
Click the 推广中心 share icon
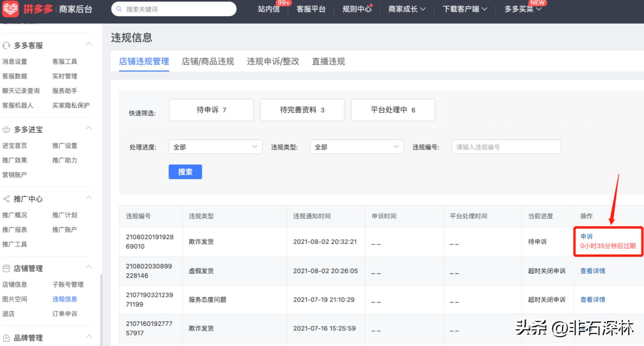[6, 199]
